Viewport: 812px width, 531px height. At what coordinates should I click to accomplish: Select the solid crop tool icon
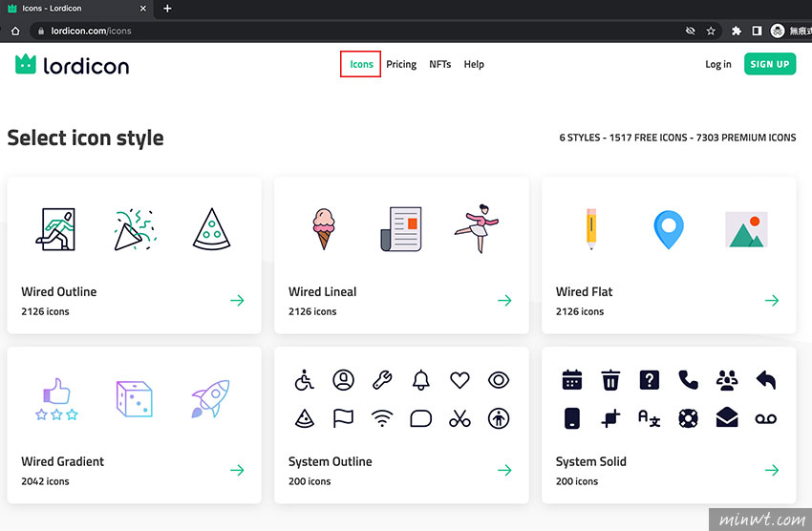pyautogui.click(x=610, y=418)
